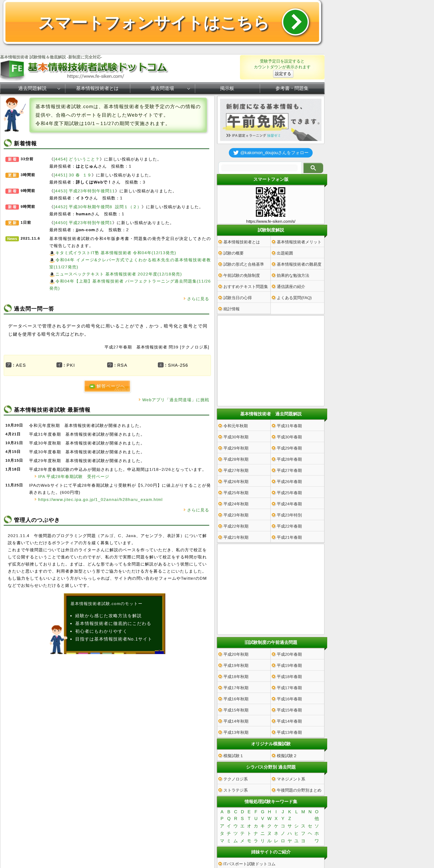Screen dimensions: 434x868
Task: Open 基本情報技術者とは menu item
Action: pyautogui.click(x=97, y=88)
